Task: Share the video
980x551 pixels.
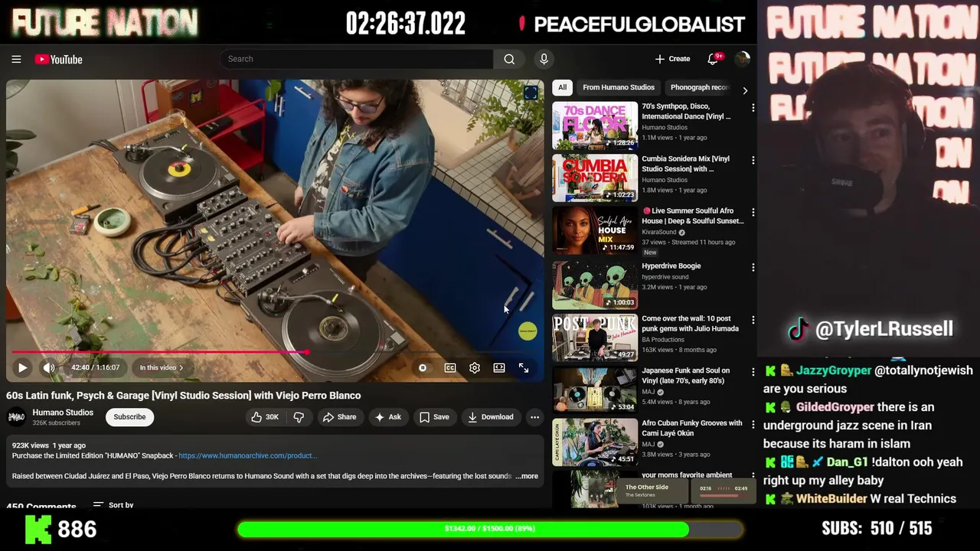Action: click(x=339, y=417)
